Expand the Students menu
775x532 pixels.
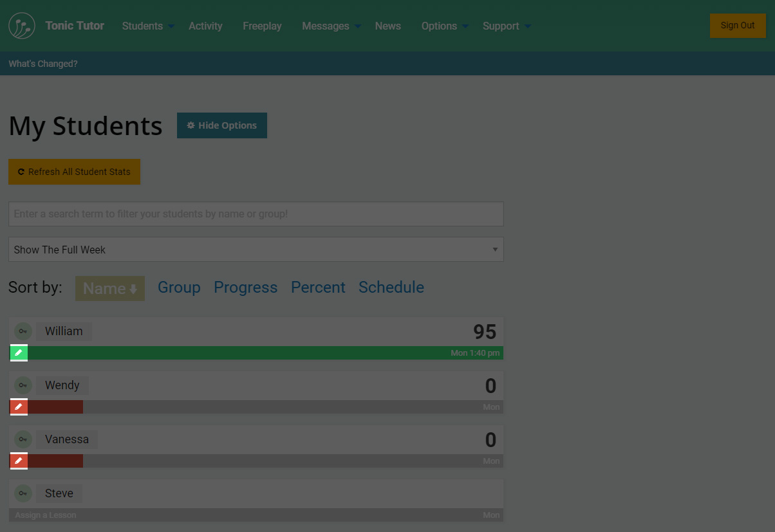(x=148, y=26)
